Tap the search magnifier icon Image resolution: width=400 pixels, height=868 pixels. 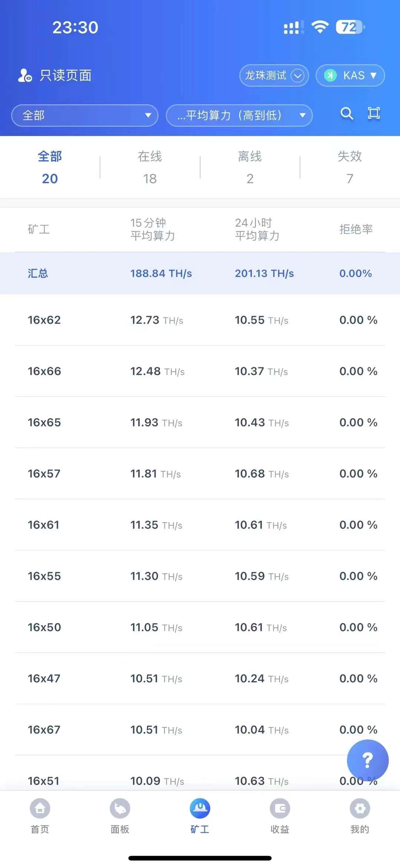(x=347, y=113)
